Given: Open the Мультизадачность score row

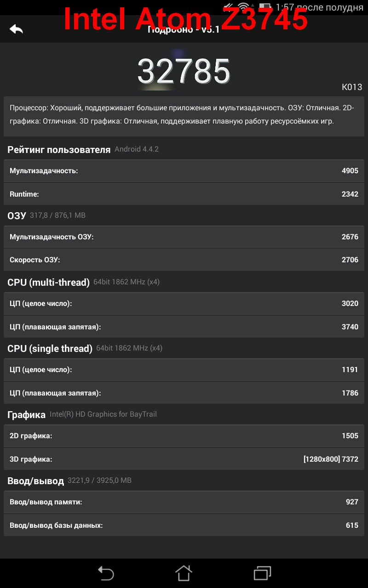Looking at the screenshot, I should (x=184, y=171).
